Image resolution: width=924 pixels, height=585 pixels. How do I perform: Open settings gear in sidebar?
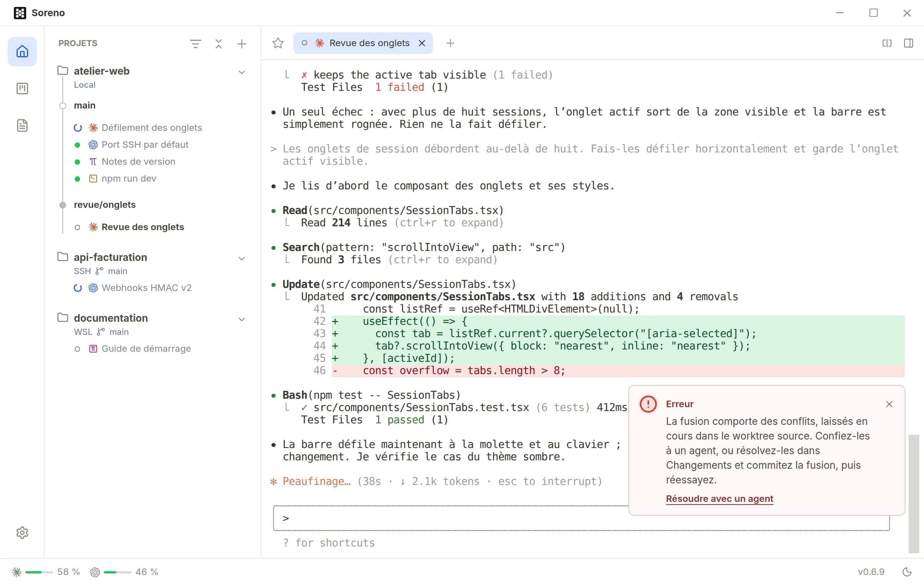pos(22,533)
